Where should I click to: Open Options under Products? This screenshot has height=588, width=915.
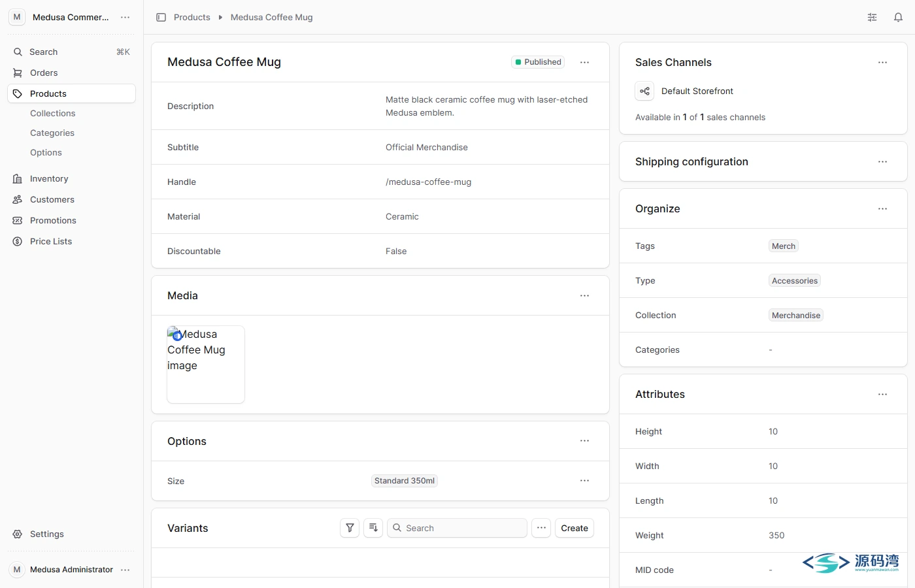coord(46,152)
